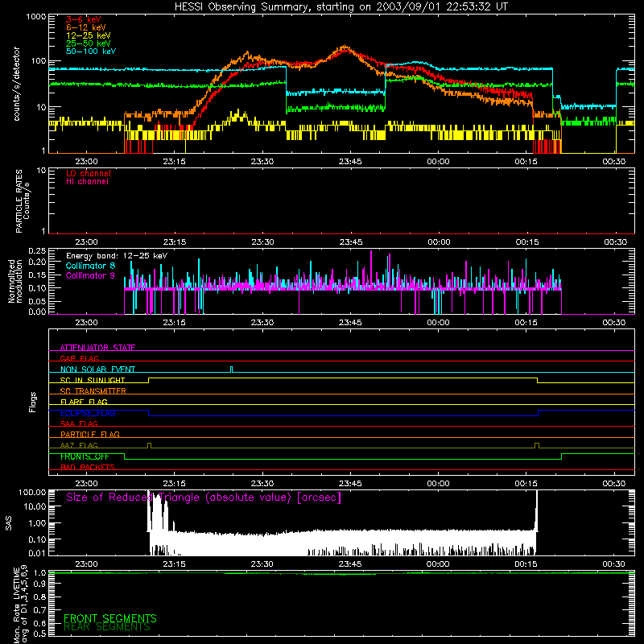
Task: Click 23:30 time label under SAS panel
Action: (262, 564)
